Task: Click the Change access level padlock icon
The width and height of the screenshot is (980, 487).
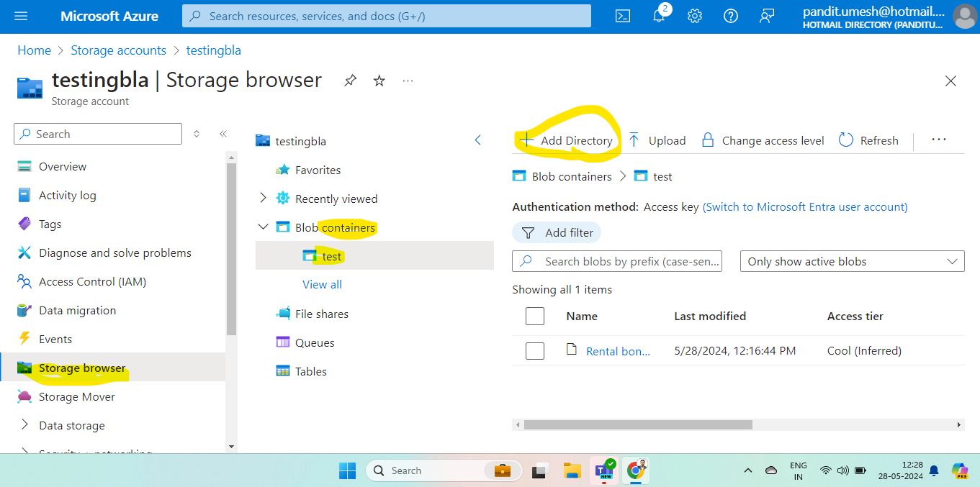Action: 762,140
